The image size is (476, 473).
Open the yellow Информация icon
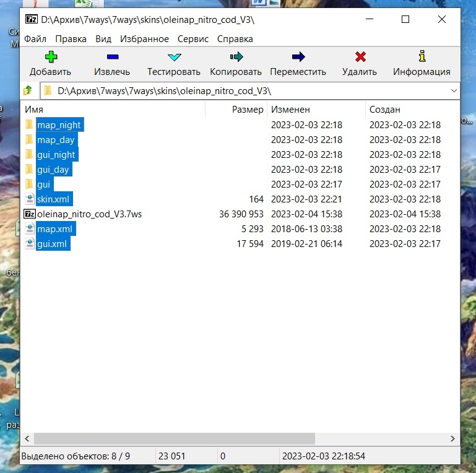(x=422, y=58)
